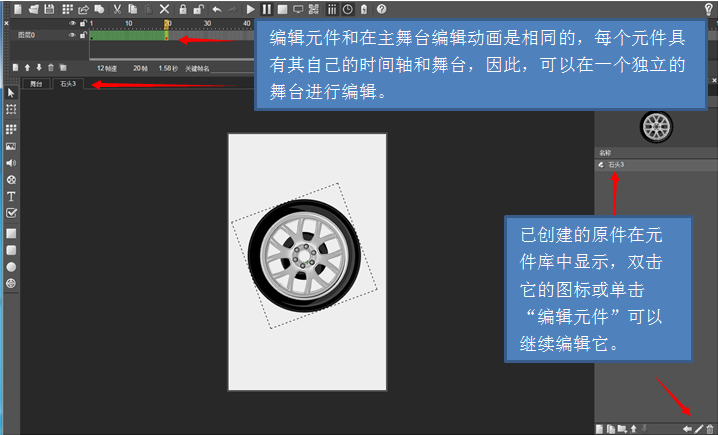Redo the undone action
The image size is (718, 435).
[x=233, y=9]
